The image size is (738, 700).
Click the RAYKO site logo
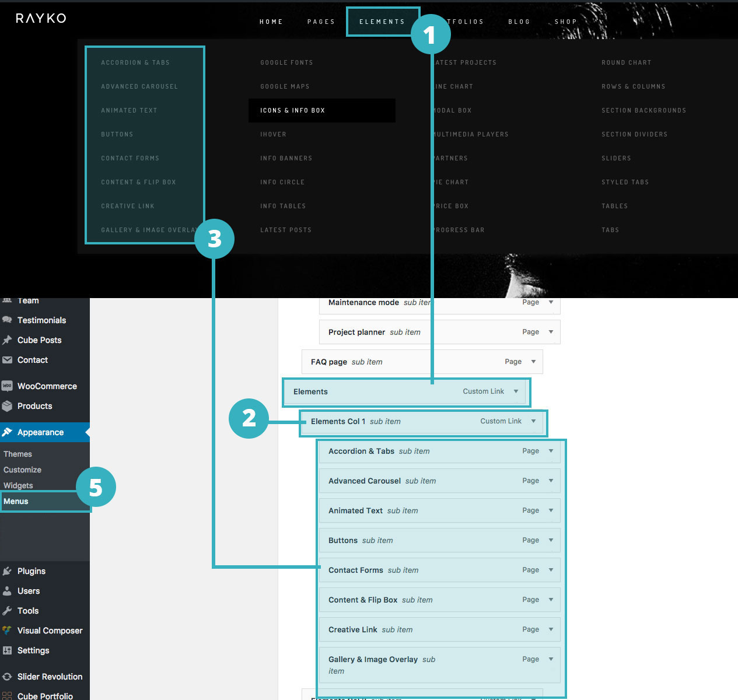[41, 18]
